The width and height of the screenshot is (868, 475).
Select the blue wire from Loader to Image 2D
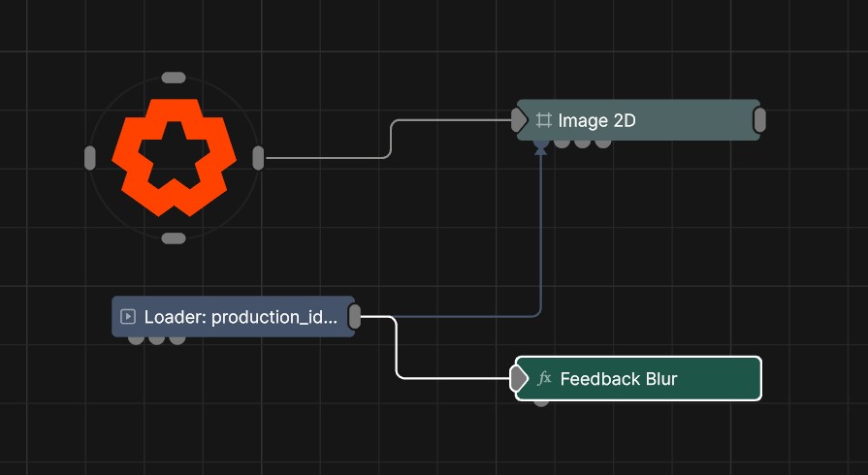[540, 238]
